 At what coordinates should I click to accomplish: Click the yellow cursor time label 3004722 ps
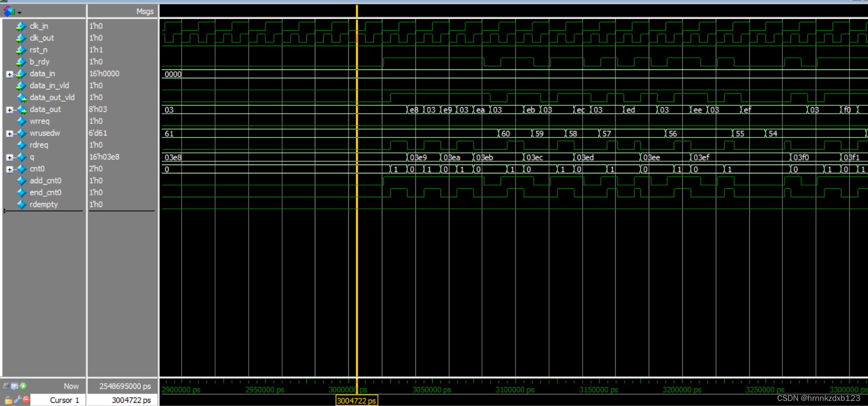pos(357,401)
